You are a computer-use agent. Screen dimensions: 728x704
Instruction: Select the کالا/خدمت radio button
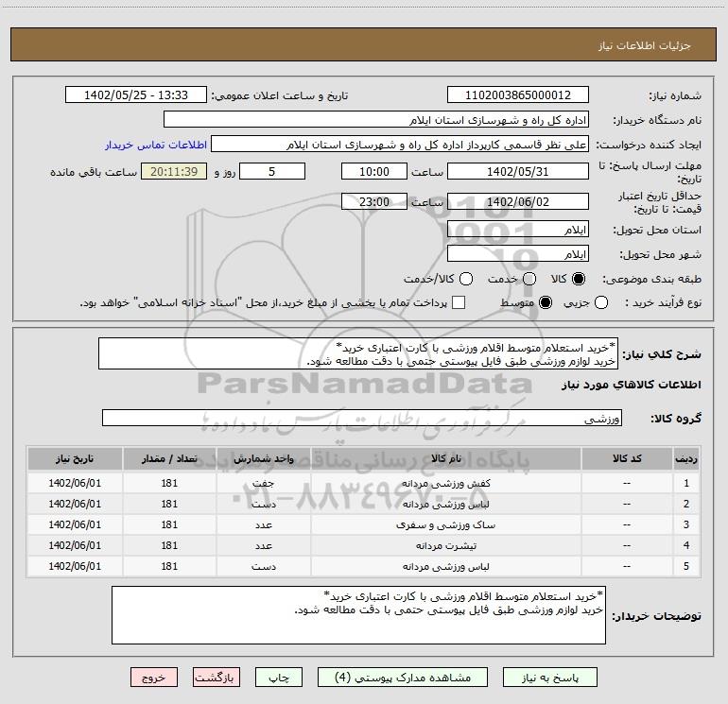(466, 279)
